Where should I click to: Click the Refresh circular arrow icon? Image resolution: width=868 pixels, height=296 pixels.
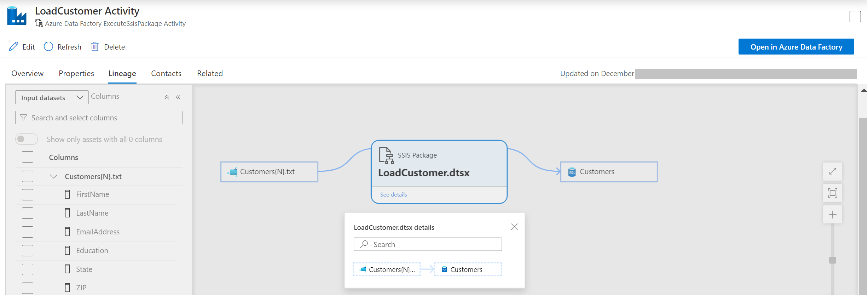tap(48, 47)
